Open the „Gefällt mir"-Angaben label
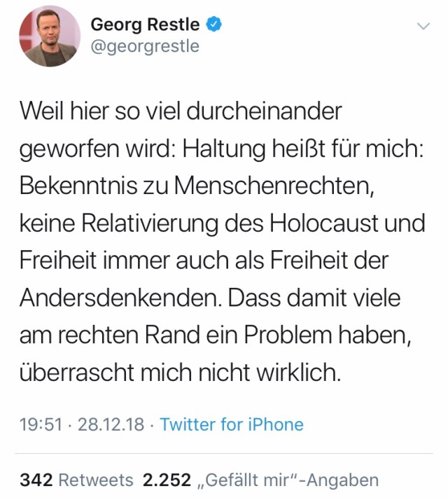Viewport: 448px width, 498px height. click(288, 480)
